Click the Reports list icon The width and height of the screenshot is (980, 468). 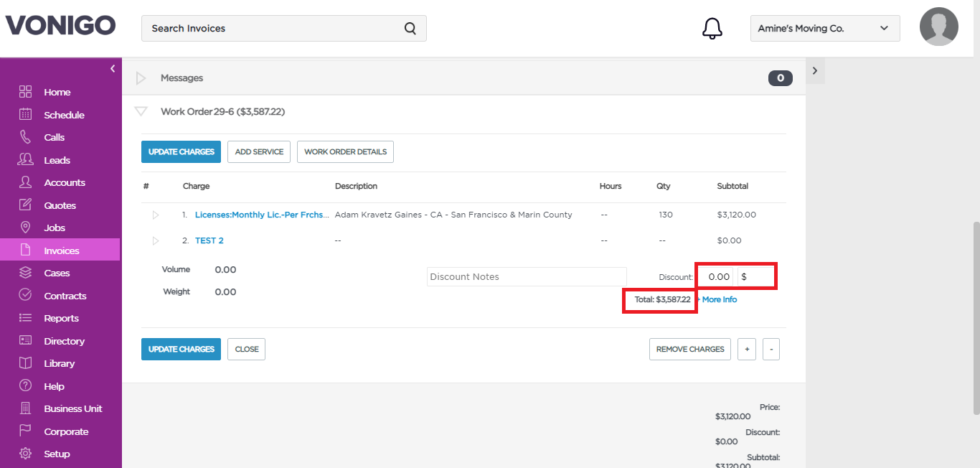[x=26, y=318]
